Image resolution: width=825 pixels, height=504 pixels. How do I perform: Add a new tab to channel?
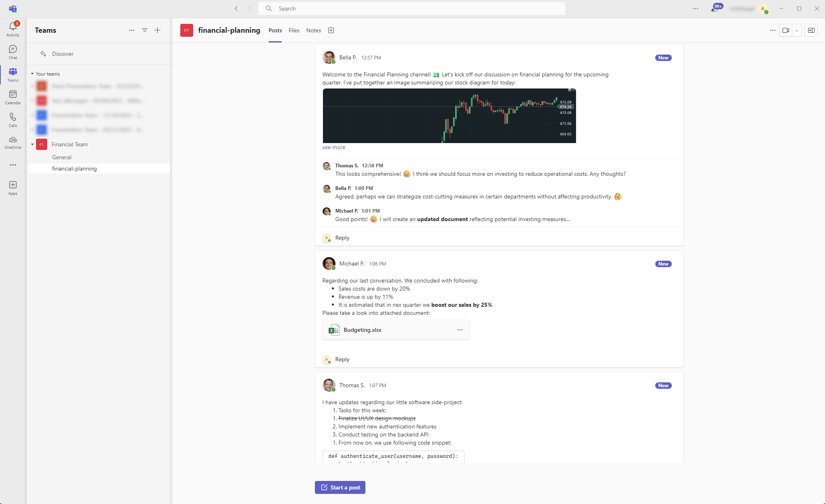coord(331,30)
